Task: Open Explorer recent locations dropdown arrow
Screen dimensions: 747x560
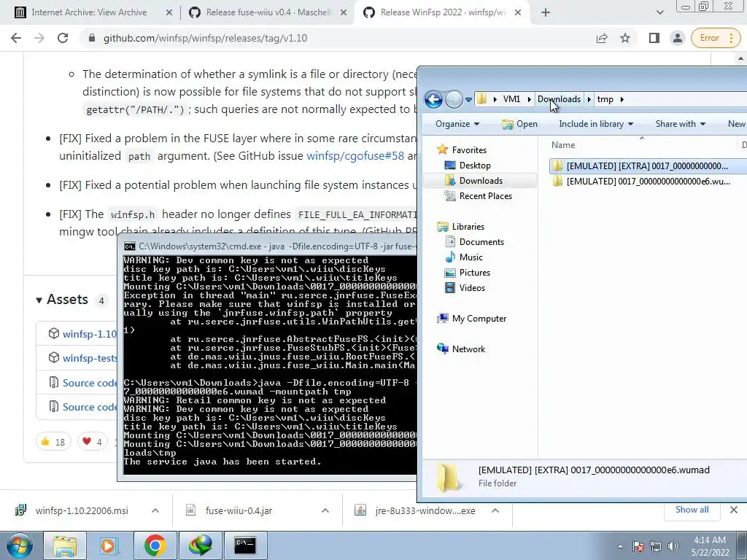Action: point(469,99)
